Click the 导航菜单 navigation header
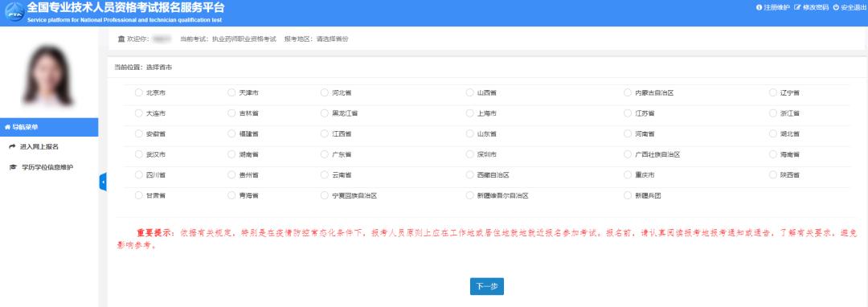868x307 pixels. pyautogui.click(x=49, y=127)
